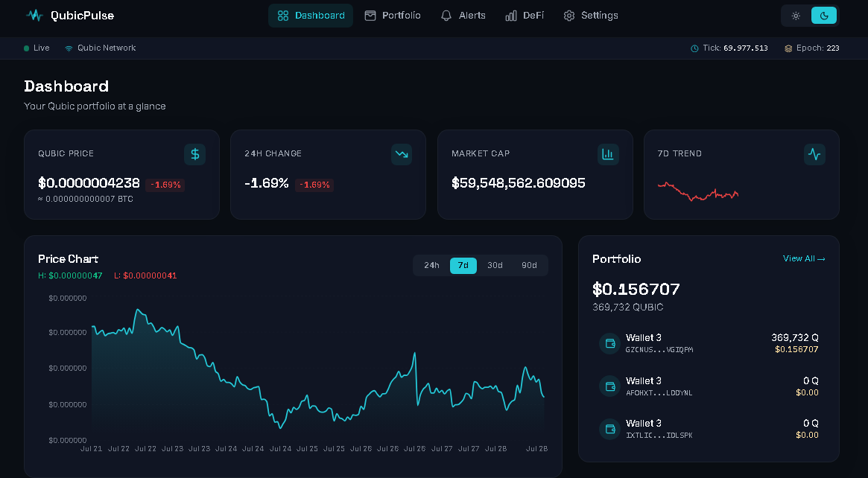Image resolution: width=868 pixels, height=478 pixels.
Task: Click the dollar icon on Qubic Price card
Action: (x=195, y=154)
